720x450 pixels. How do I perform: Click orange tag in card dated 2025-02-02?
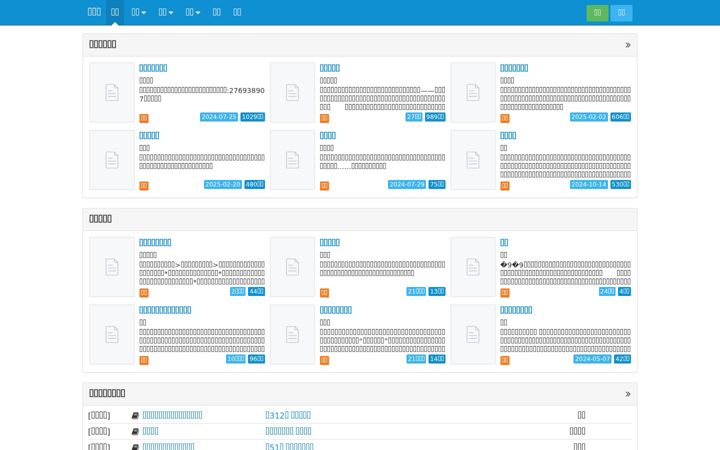pos(505,118)
